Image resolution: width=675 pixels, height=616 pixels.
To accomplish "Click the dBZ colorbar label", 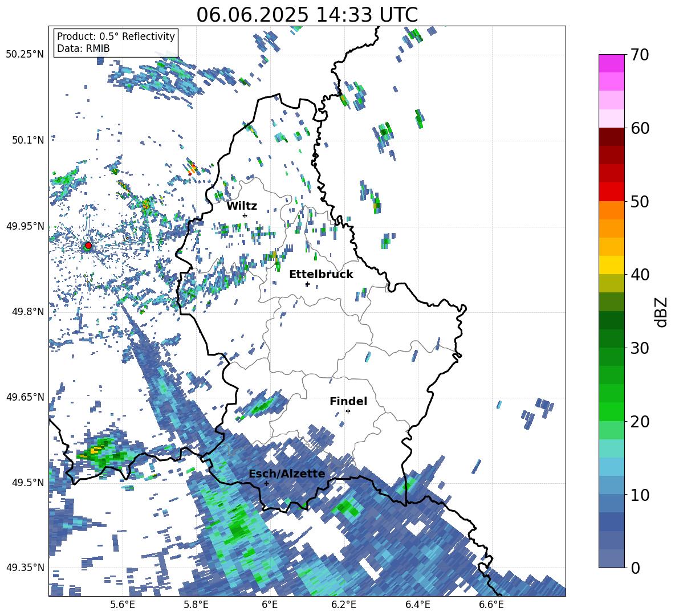I will 662,312.
